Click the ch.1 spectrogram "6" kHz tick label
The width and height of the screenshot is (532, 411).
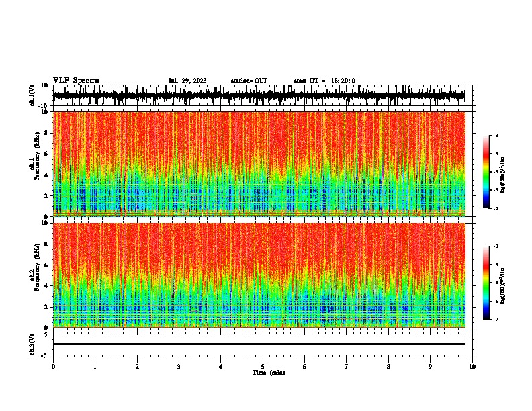[46, 154]
